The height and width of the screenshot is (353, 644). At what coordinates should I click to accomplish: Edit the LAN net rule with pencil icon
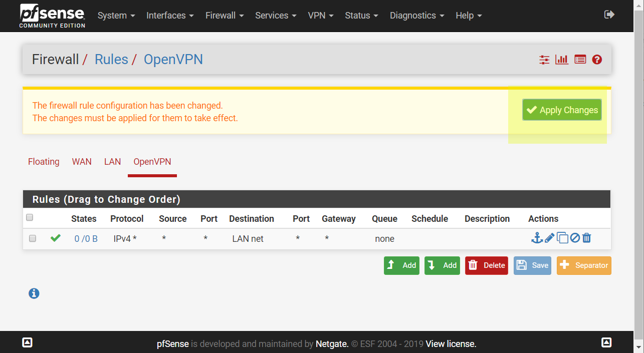(550, 238)
